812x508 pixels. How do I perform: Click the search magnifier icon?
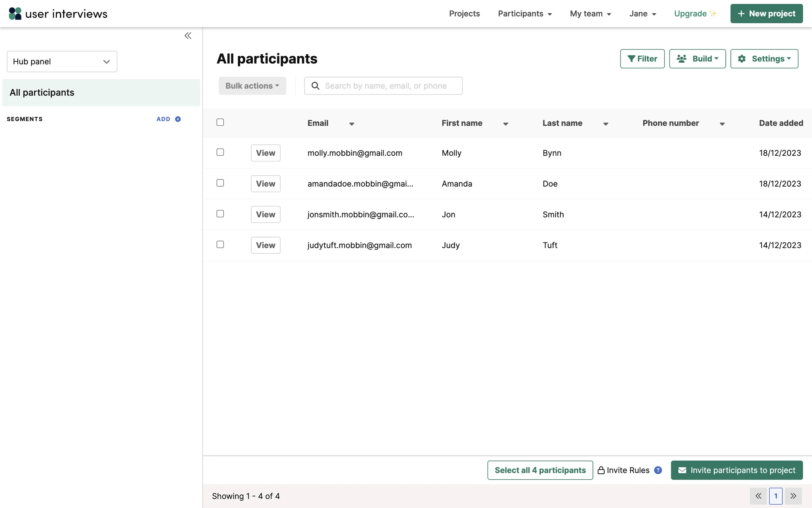[315, 86]
